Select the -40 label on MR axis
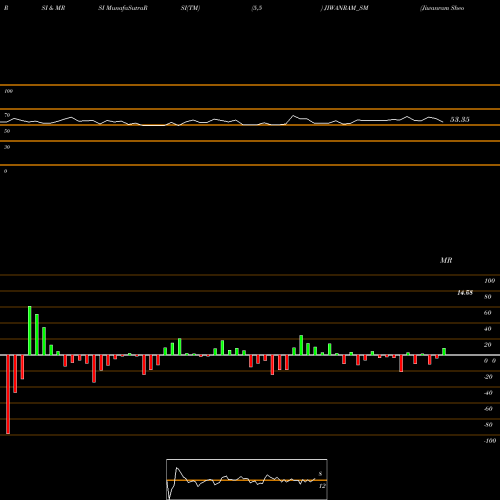This screenshot has width=500, height=500. click(488, 393)
